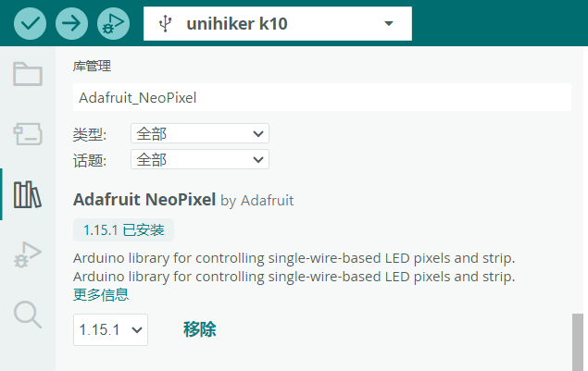Open the 1.15.1 version selector

point(110,329)
